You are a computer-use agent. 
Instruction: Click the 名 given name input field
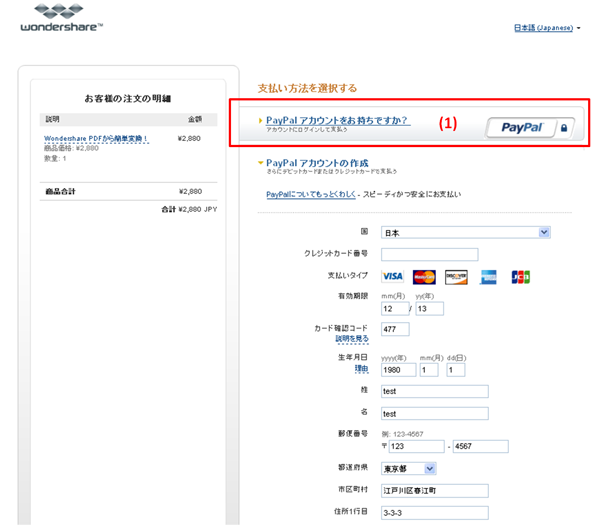pyautogui.click(x=435, y=414)
